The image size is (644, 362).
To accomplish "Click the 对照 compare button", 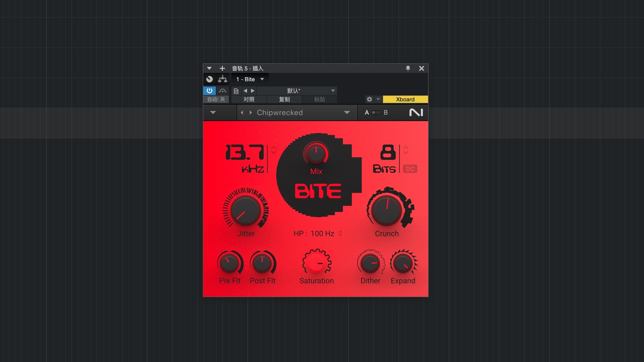I will pyautogui.click(x=249, y=99).
